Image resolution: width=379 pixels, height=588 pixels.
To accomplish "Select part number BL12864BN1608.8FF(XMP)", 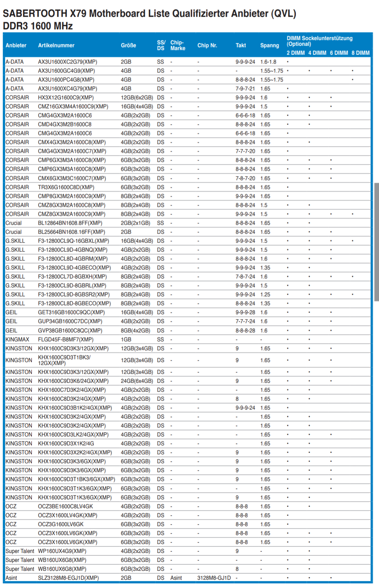I will pos(70,223).
